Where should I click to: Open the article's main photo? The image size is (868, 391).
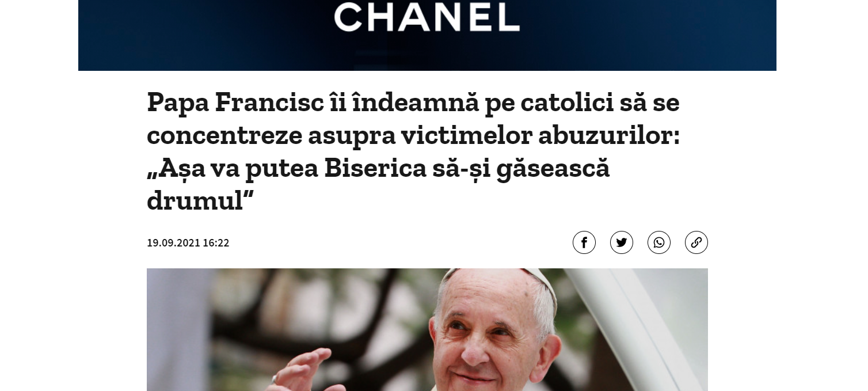[427, 329]
